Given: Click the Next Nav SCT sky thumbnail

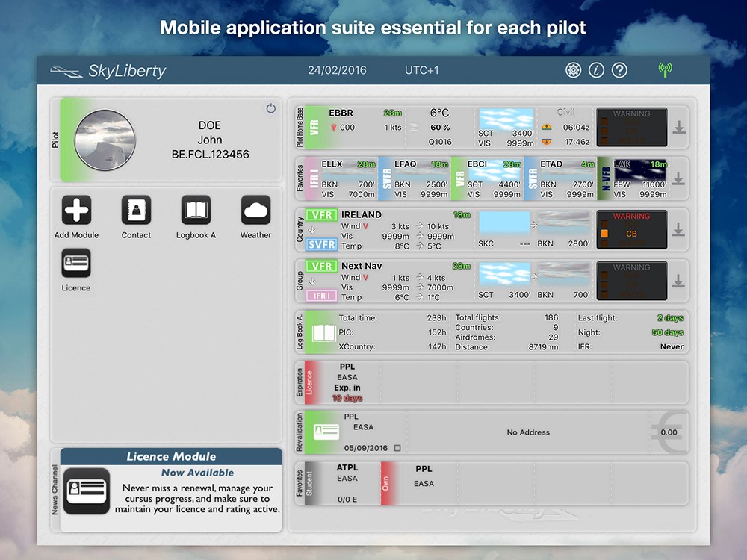Looking at the screenshot, I should pyautogui.click(x=504, y=274).
